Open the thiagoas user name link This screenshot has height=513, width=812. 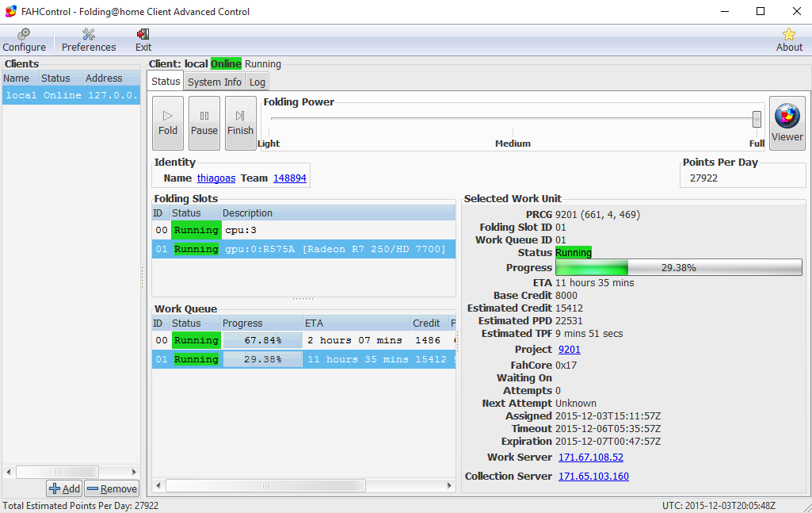point(216,178)
